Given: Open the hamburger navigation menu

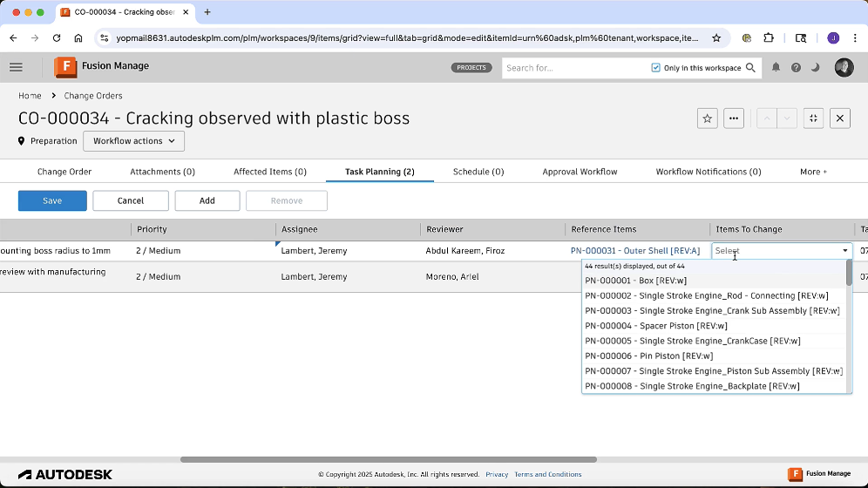Looking at the screenshot, I should 16,67.
